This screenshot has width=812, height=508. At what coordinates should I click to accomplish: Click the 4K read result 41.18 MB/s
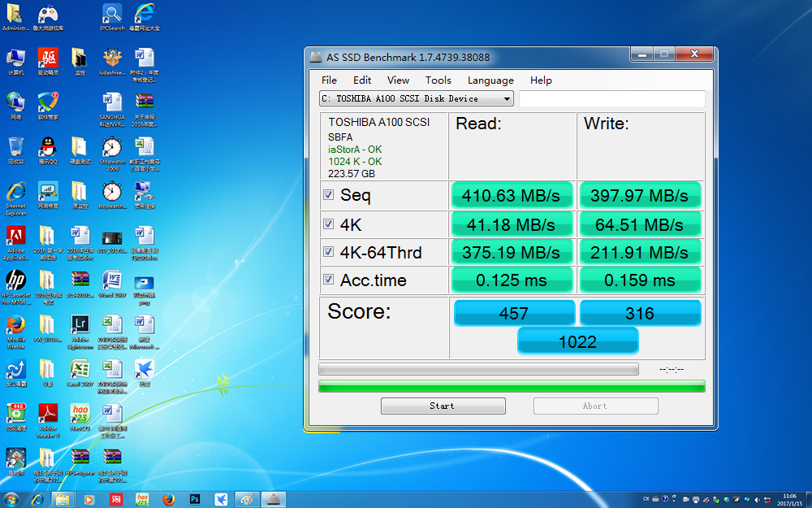512,224
